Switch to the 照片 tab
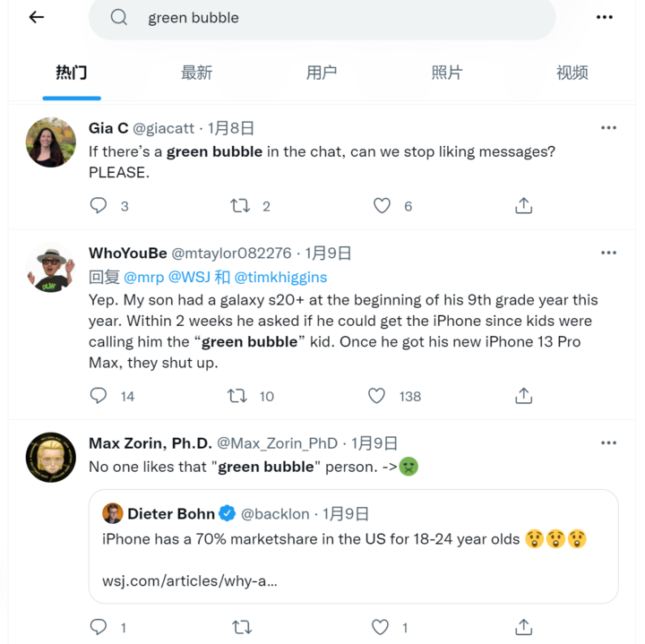The height and width of the screenshot is (644, 645). click(446, 73)
